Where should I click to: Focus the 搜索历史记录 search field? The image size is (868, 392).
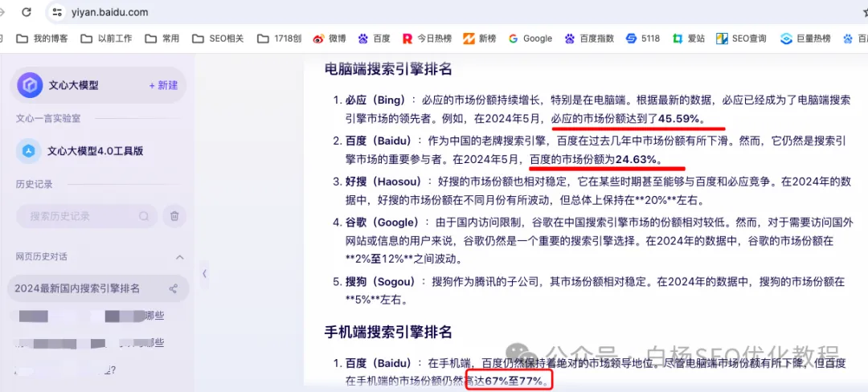[x=86, y=216]
